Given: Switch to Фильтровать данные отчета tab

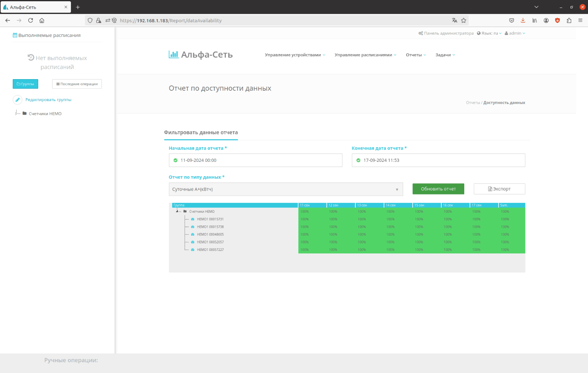Looking at the screenshot, I should point(201,132).
